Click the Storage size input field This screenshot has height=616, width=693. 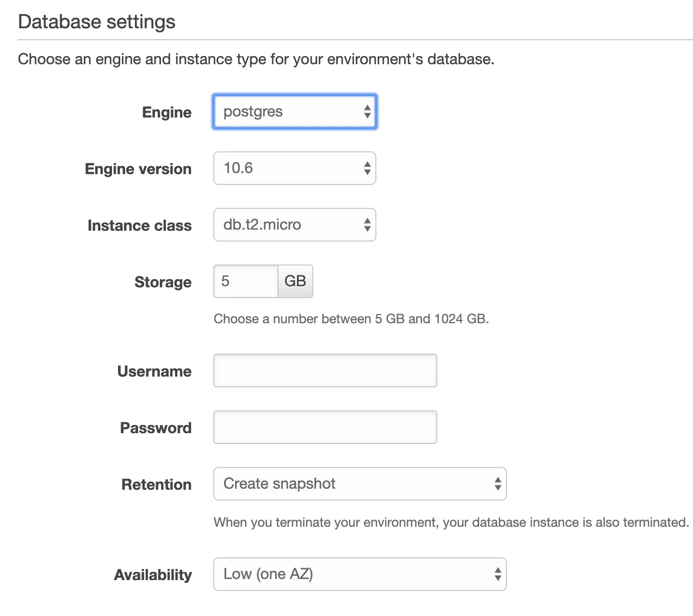point(246,281)
